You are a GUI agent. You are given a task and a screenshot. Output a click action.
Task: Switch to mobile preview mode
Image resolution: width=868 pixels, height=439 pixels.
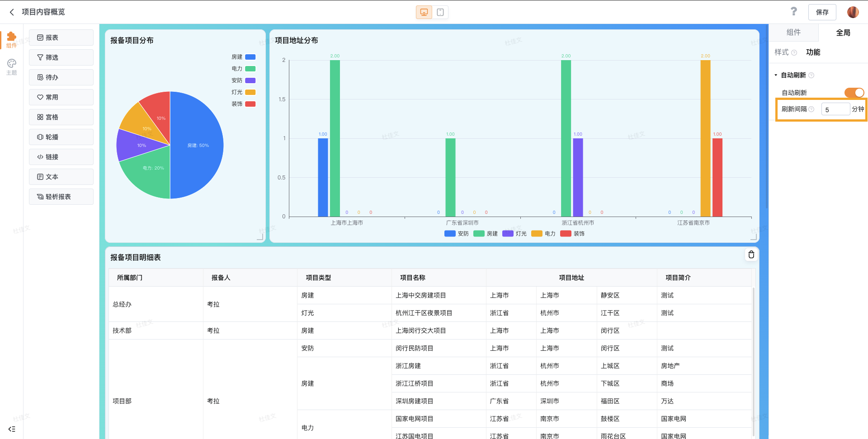pyautogui.click(x=440, y=12)
